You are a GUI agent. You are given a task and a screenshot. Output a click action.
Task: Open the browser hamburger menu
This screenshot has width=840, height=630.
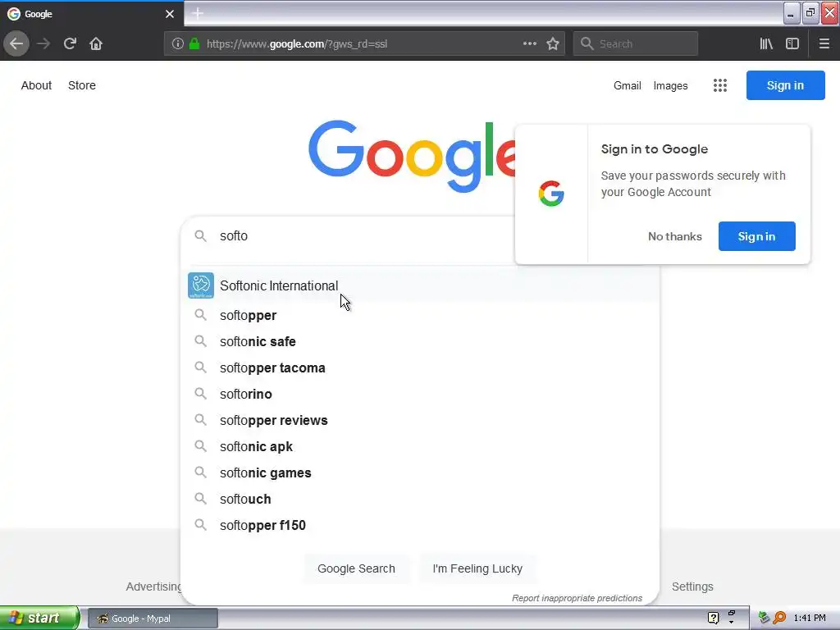click(824, 44)
